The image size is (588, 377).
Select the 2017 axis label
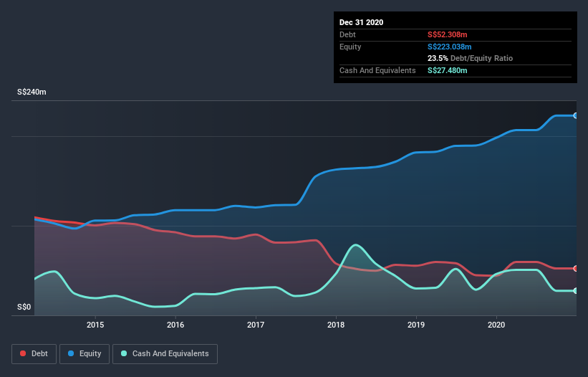pos(256,325)
